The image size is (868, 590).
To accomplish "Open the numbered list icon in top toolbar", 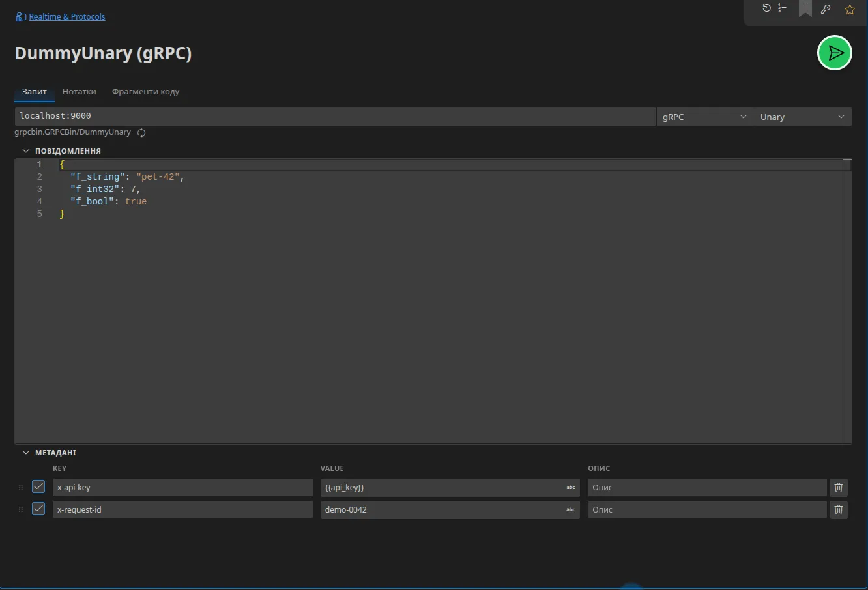I will click(783, 8).
